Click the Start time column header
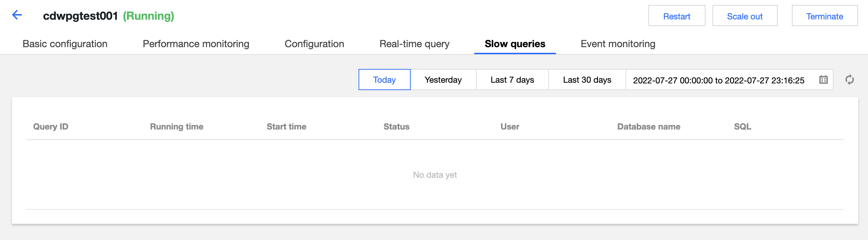Viewport: 868px width, 240px height. tap(286, 127)
